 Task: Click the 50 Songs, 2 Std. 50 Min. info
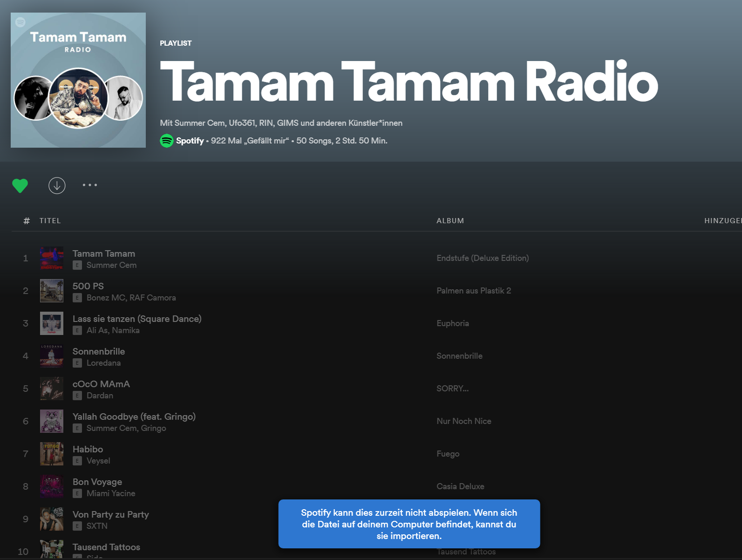pyautogui.click(x=342, y=141)
